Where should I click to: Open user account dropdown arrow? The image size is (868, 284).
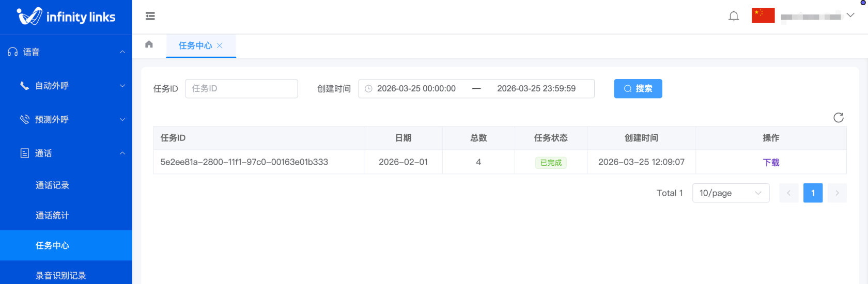850,15
